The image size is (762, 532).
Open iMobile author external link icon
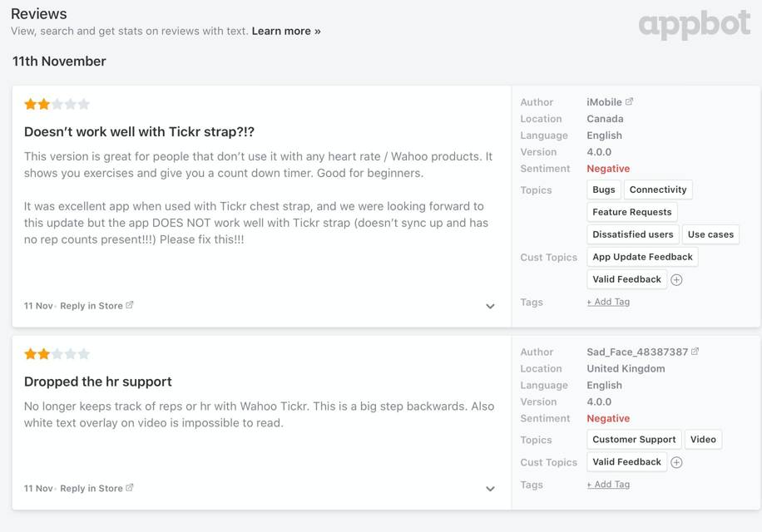tap(630, 101)
